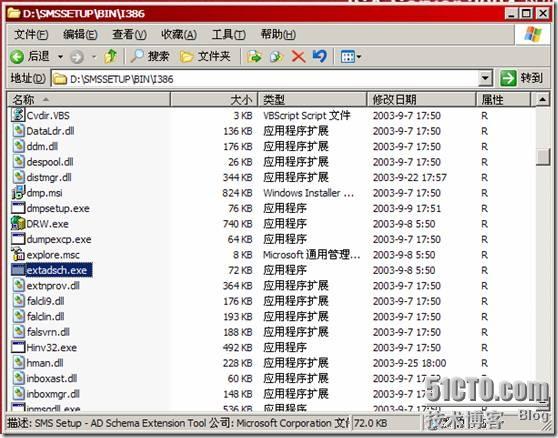This screenshot has height=438, width=558.
Task: Click the red Delete icon
Action: [x=298, y=57]
